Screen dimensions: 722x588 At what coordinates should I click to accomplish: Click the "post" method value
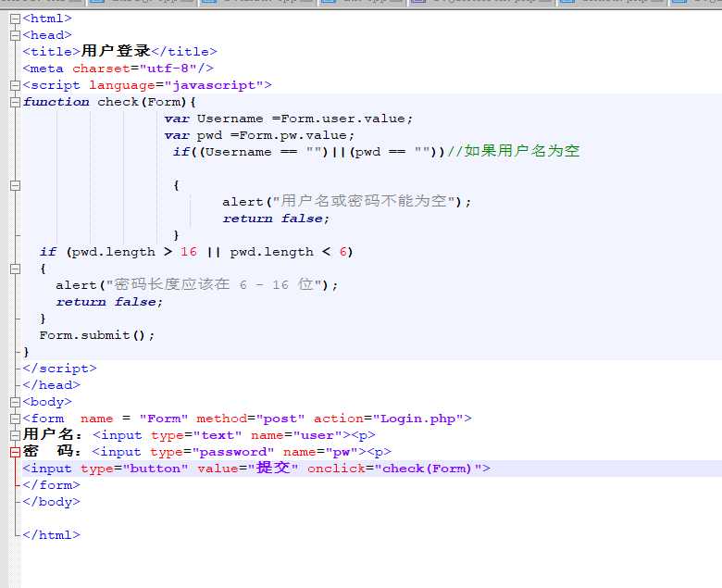(280, 419)
